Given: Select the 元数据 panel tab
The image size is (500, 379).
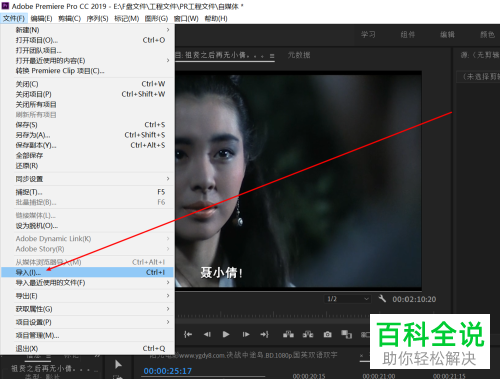Looking at the screenshot, I should [299, 55].
